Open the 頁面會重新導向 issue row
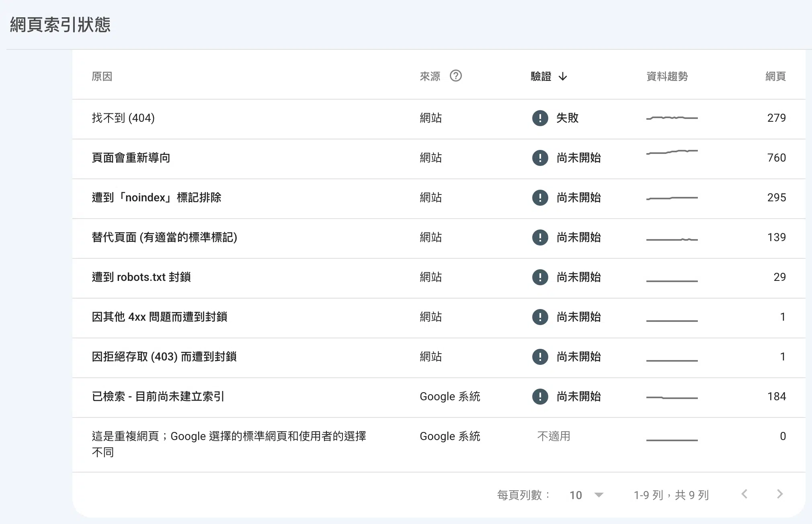The image size is (812, 524). click(439, 159)
